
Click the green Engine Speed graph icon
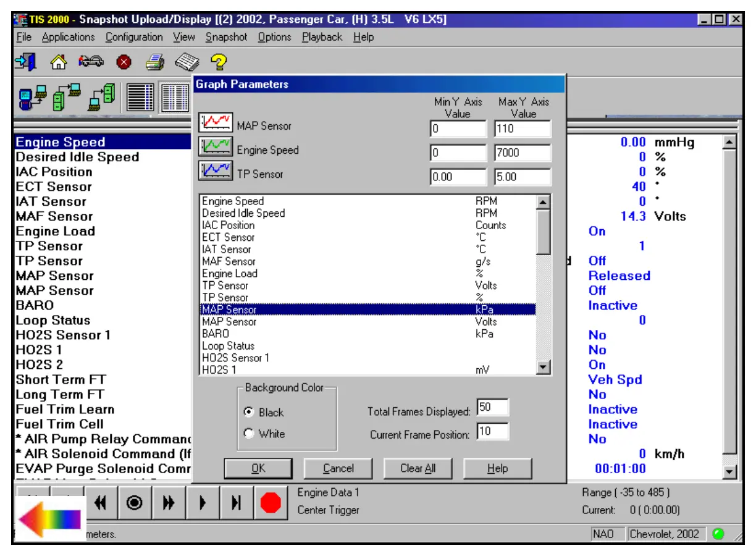tap(215, 147)
